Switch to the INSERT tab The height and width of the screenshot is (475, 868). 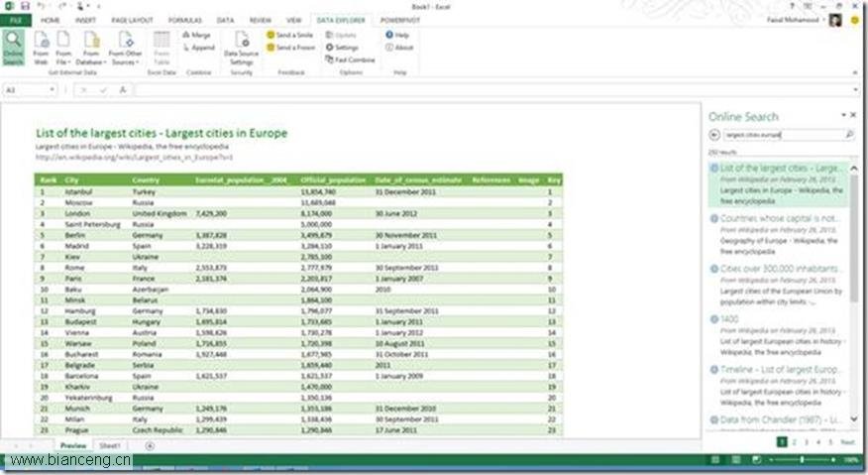pos(85,21)
